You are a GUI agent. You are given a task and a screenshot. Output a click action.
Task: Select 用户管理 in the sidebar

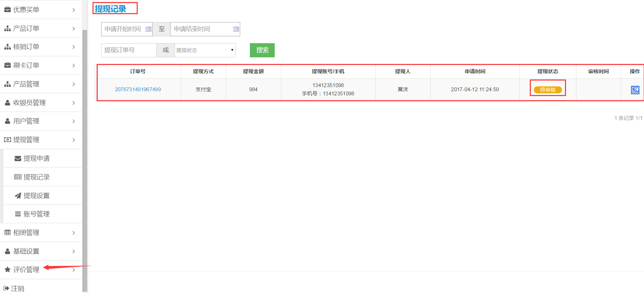click(x=26, y=121)
